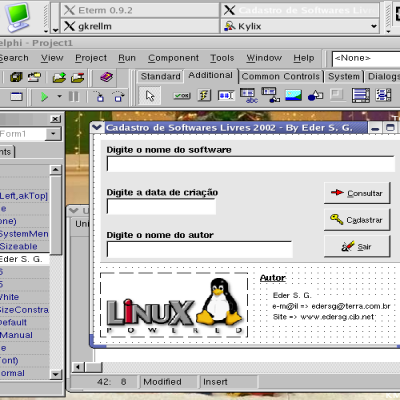Pick the Shape component icon
This screenshot has width=400, height=400.
pyautogui.click(x=315, y=95)
